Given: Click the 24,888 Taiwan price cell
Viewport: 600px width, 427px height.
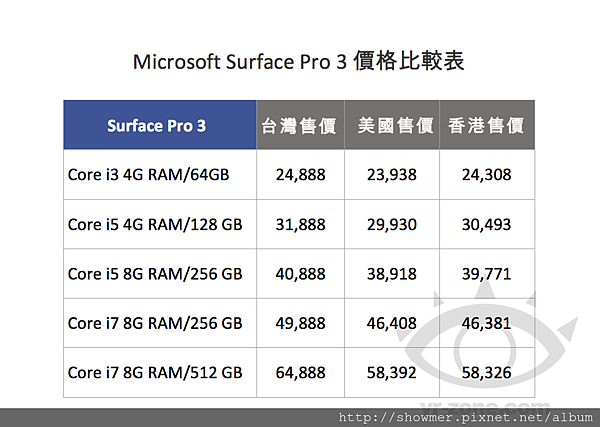Looking at the screenshot, I should [300, 174].
